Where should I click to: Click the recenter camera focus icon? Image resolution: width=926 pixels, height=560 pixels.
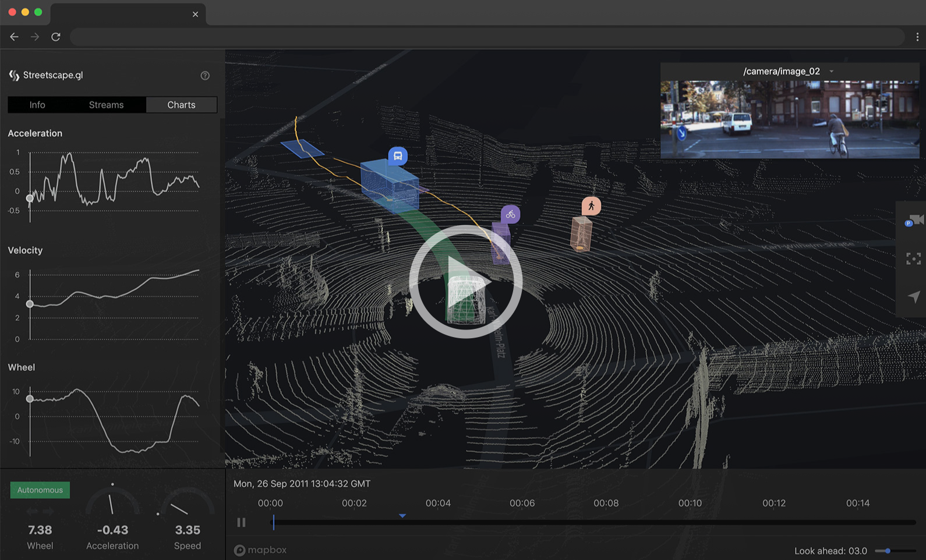913,258
